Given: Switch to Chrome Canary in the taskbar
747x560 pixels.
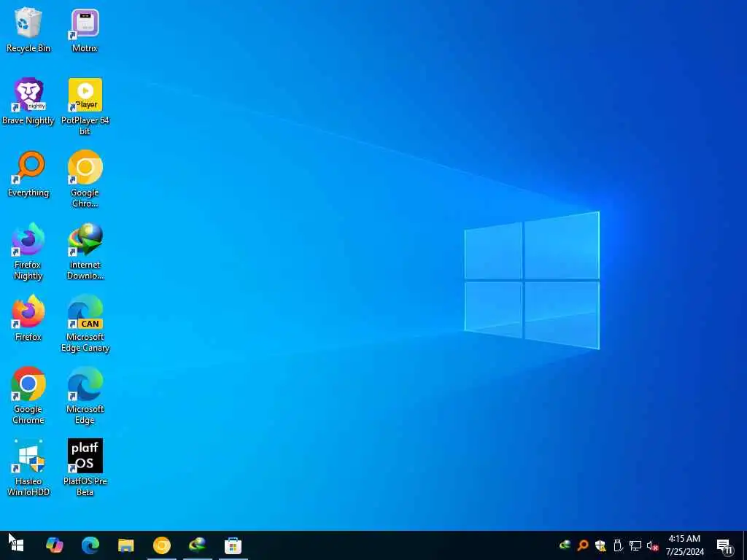Looking at the screenshot, I should (161, 545).
